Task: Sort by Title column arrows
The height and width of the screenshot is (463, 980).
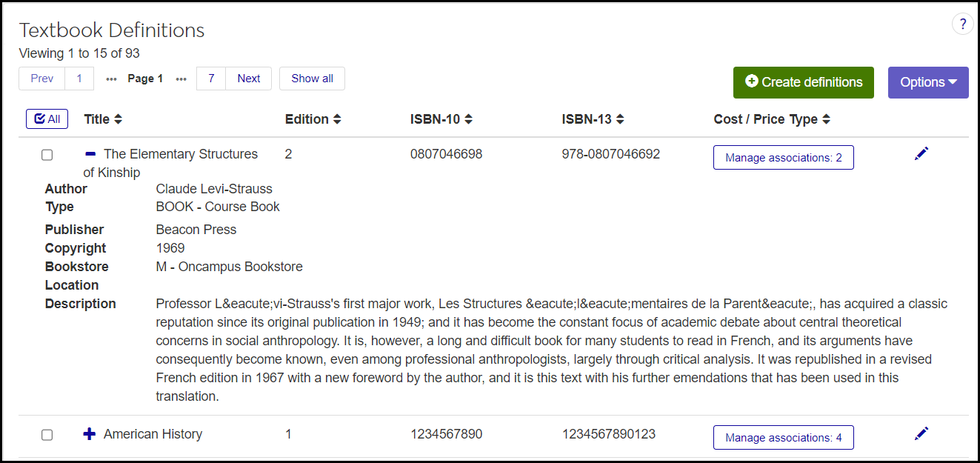Action: click(x=118, y=119)
